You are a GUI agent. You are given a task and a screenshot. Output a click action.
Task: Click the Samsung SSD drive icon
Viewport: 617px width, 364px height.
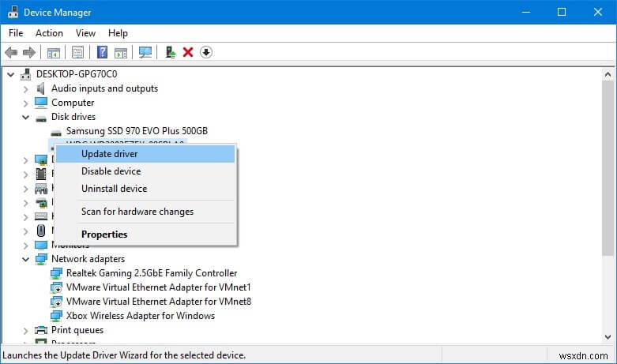[x=56, y=133]
